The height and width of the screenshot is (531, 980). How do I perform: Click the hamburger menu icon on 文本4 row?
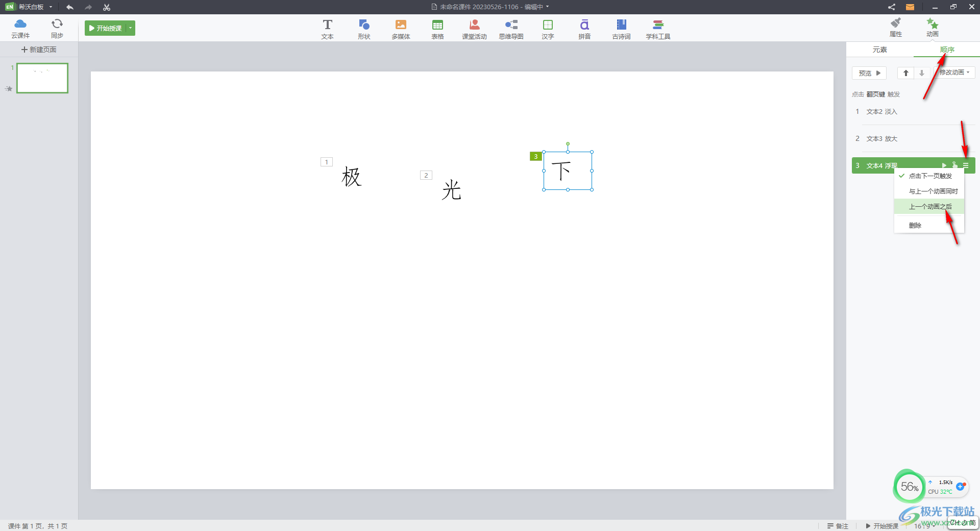point(966,165)
